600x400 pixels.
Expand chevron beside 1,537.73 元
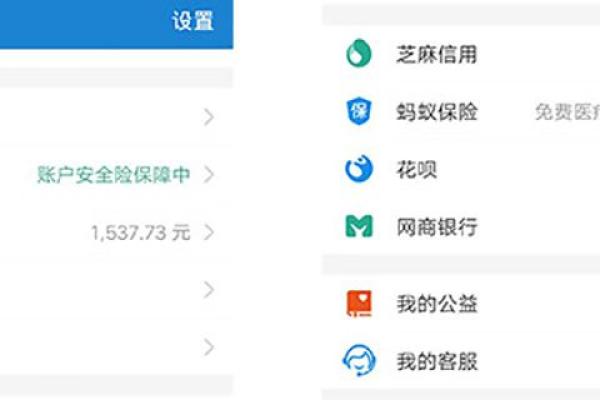209,232
